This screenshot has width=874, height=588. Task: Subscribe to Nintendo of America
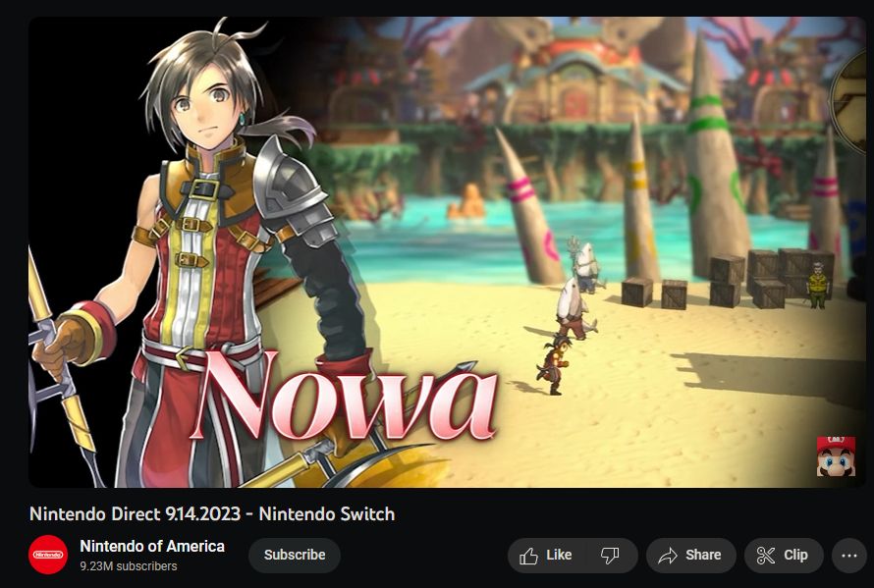[295, 556]
